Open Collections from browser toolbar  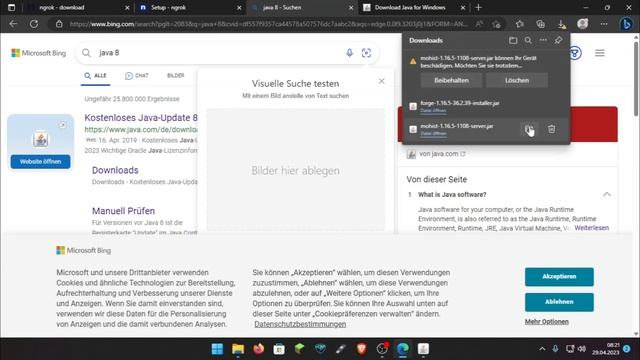click(540, 24)
